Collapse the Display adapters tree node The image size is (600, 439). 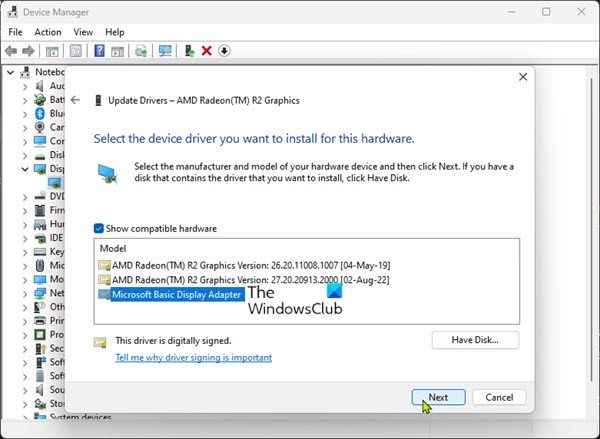[25, 169]
